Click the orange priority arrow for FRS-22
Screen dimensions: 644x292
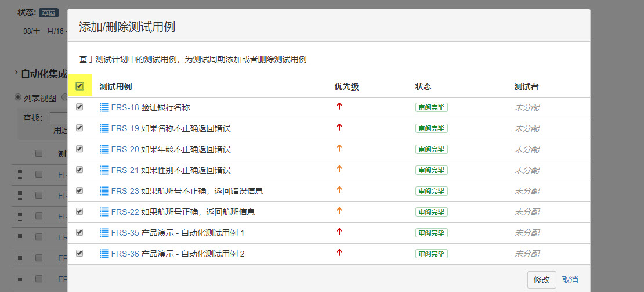(x=339, y=211)
